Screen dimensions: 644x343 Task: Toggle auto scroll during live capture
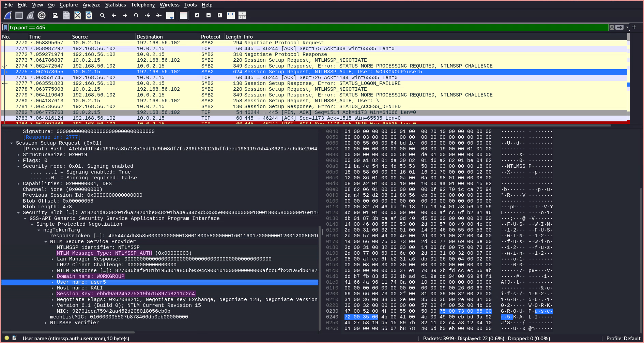click(170, 15)
